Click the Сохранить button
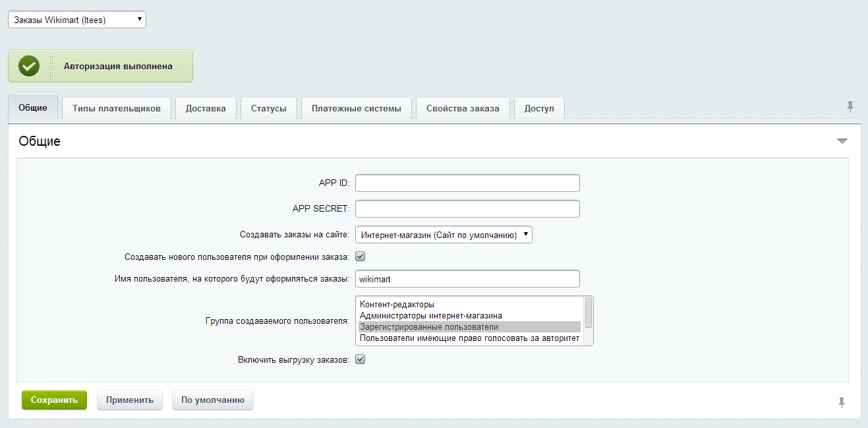The height and width of the screenshot is (428, 868). point(53,400)
